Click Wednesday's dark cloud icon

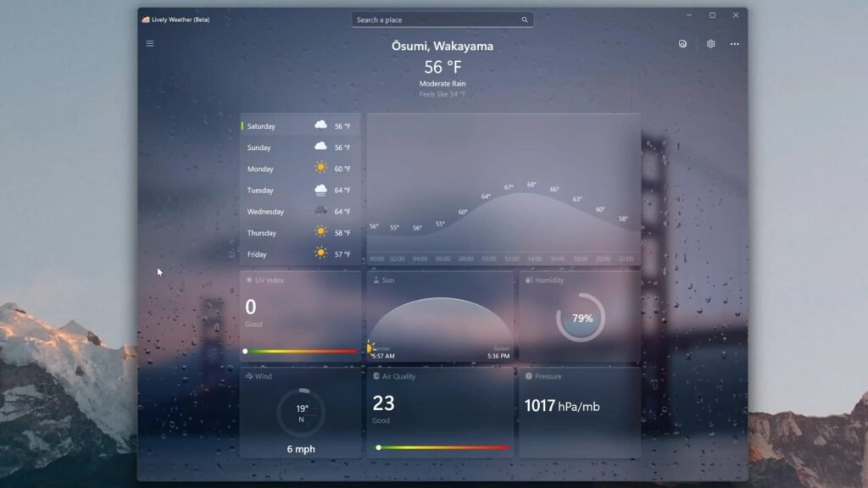coord(321,211)
